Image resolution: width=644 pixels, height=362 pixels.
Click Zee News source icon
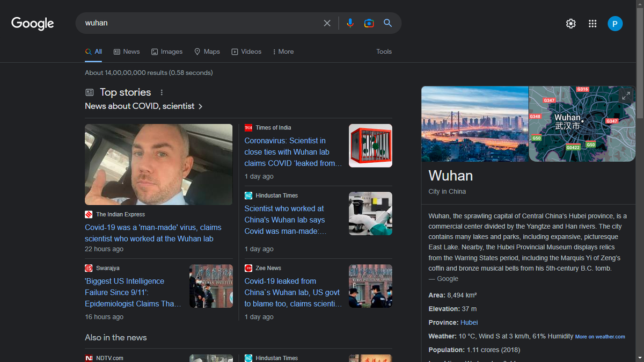pyautogui.click(x=248, y=268)
